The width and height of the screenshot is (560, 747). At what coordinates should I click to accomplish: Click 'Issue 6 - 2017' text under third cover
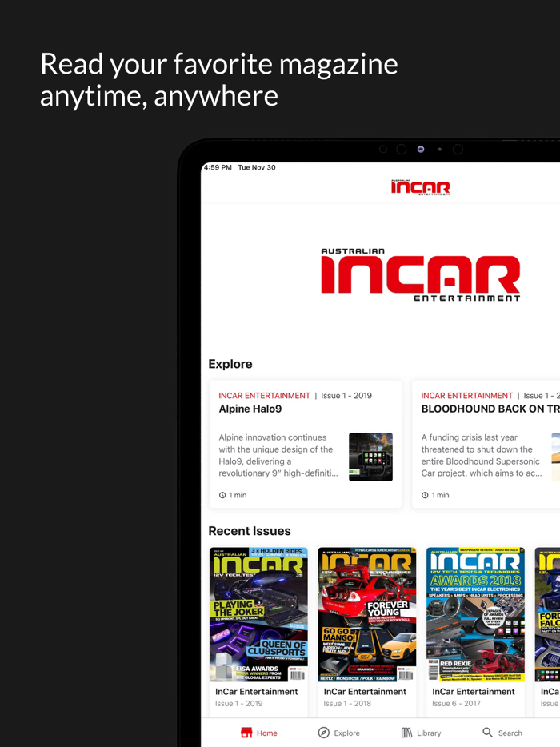point(456,704)
